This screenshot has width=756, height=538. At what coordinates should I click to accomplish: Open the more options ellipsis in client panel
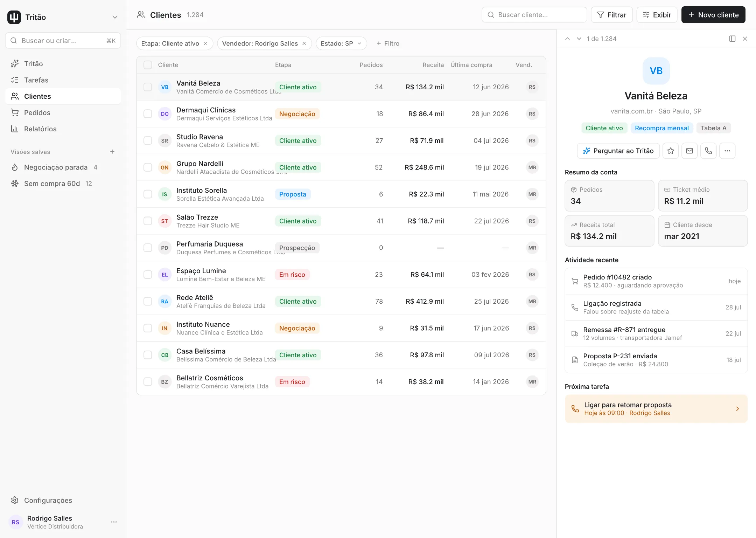[727, 151]
